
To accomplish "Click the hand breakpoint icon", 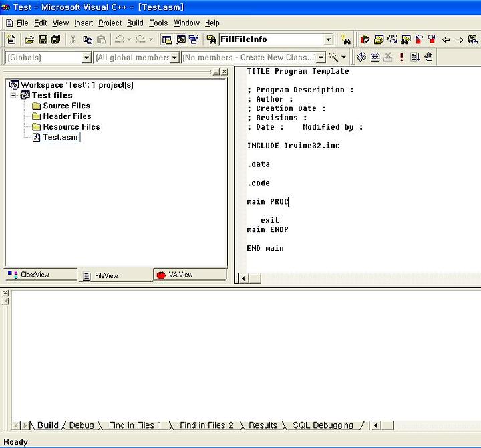I will point(428,57).
